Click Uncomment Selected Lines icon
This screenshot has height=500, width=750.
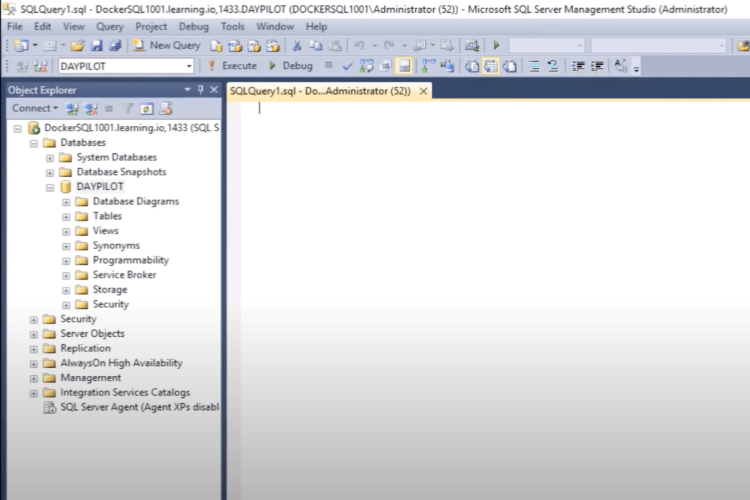click(x=553, y=66)
